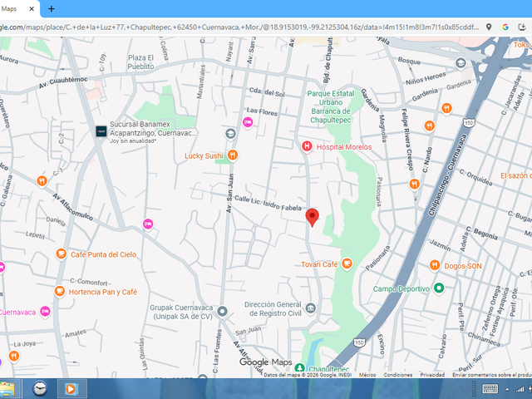Click the México link in map footer
The width and height of the screenshot is (532, 399).
pyautogui.click(x=367, y=375)
